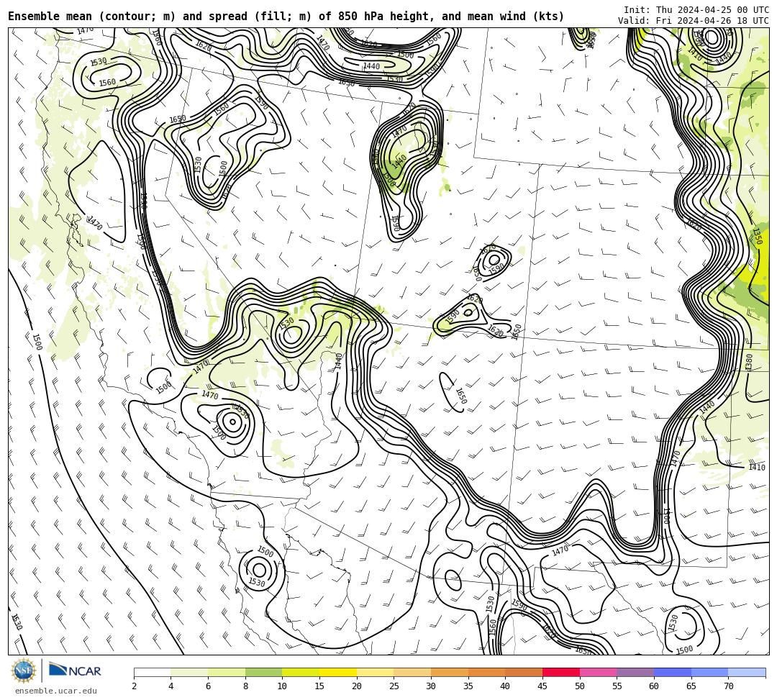Viewport: 777px width, 700px height.
Task: Click the NSF round logo
Action: [23, 671]
